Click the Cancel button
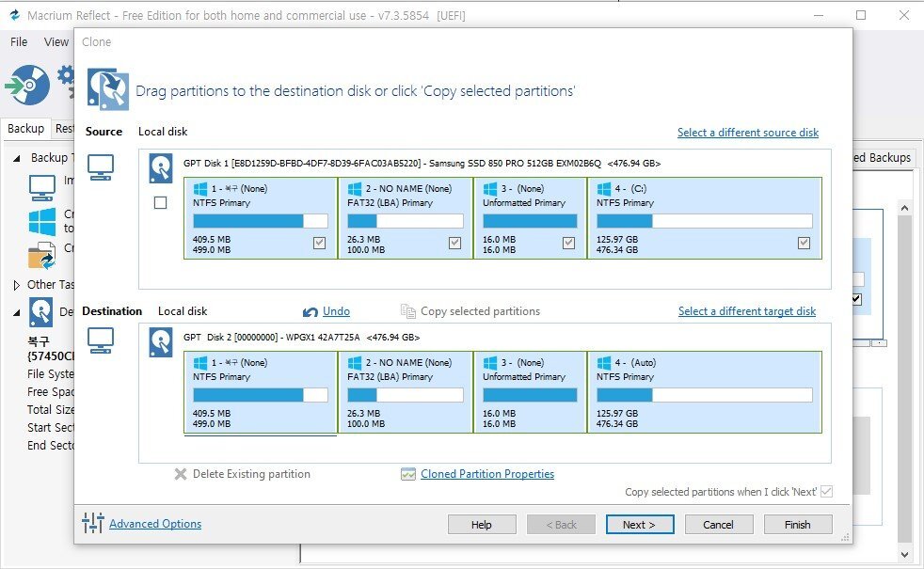Viewport: 924px width, 569px height. click(718, 524)
